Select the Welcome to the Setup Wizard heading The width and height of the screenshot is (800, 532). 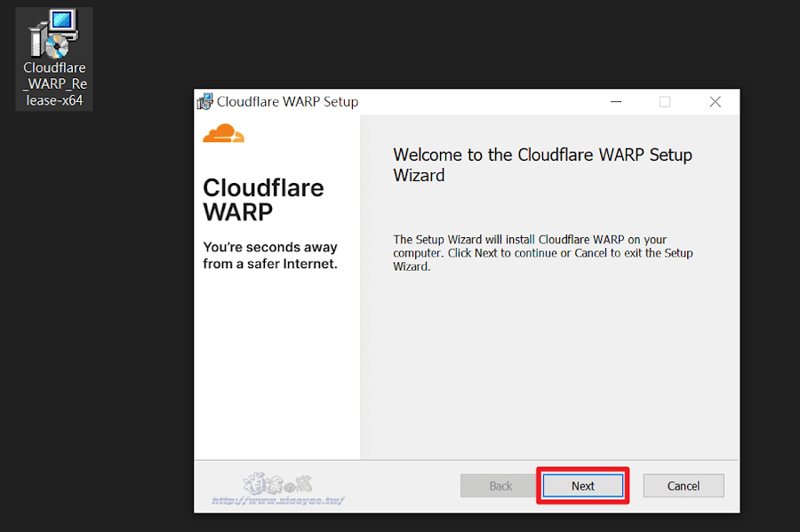(542, 164)
